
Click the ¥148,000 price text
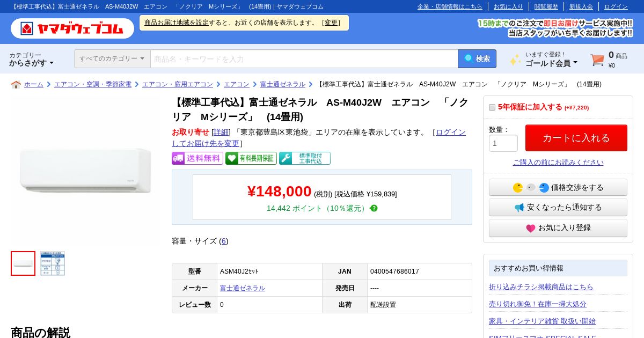tap(279, 191)
